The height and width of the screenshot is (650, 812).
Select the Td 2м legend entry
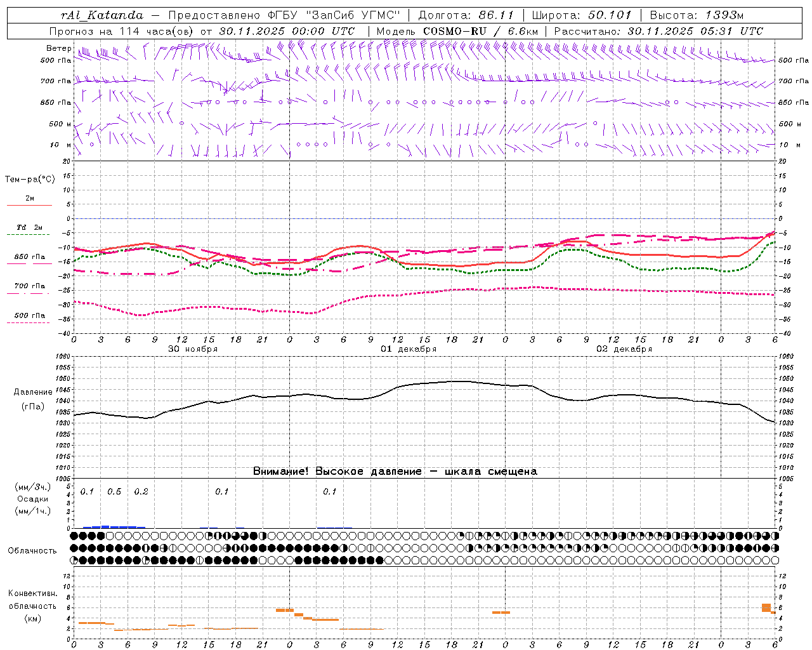pyautogui.click(x=30, y=227)
